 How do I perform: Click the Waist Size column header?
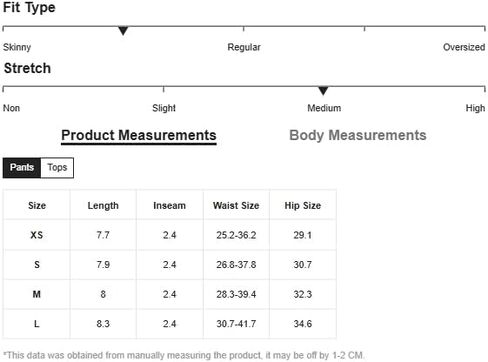pyautogui.click(x=236, y=205)
